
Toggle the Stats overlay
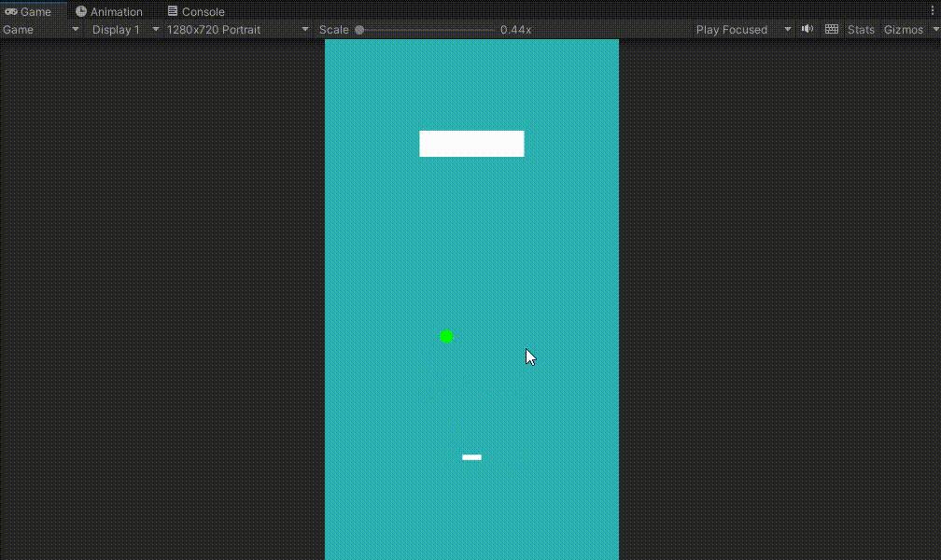(x=860, y=29)
